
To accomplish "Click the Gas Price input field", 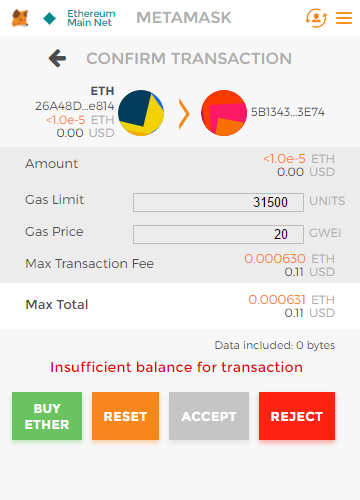I will click(218, 234).
